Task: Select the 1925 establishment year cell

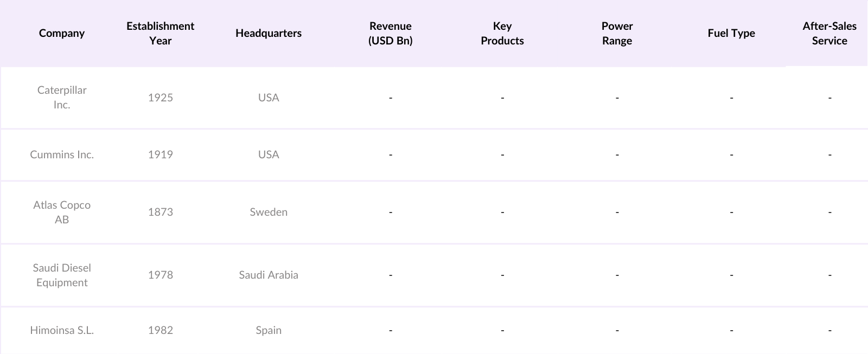Action: tap(161, 98)
